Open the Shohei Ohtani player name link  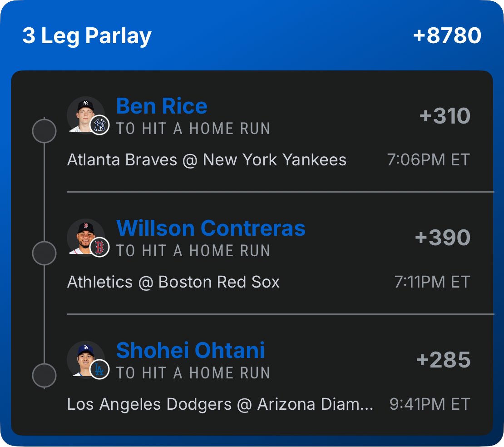tap(191, 350)
